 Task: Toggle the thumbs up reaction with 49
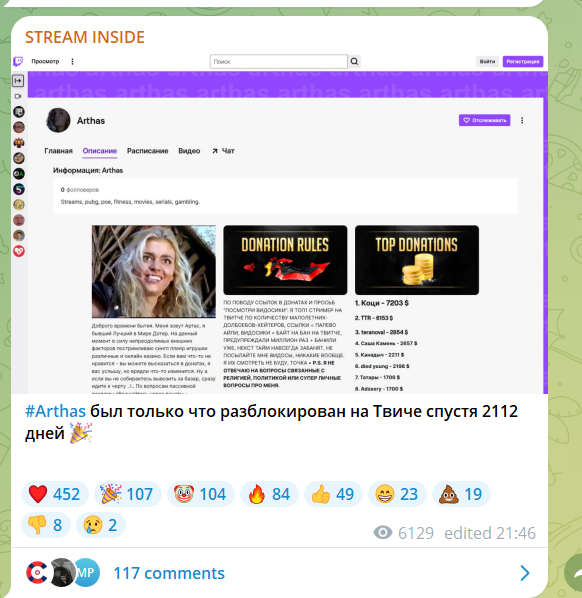click(x=333, y=494)
